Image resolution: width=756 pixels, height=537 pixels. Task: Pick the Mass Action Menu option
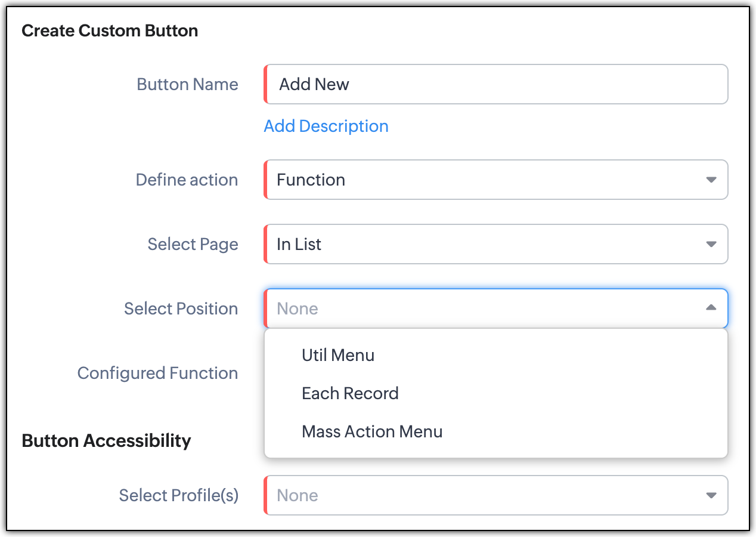pyautogui.click(x=372, y=431)
